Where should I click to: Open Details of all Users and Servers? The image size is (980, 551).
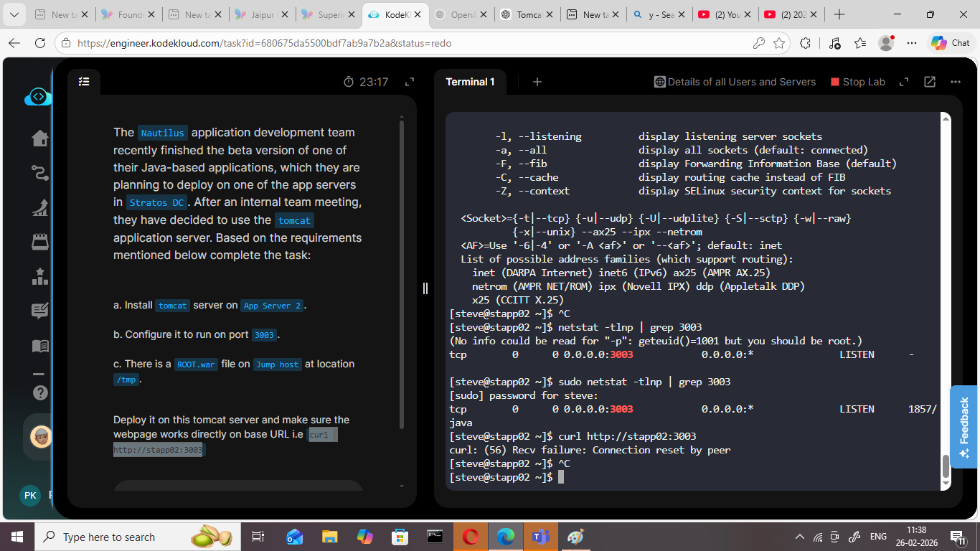point(735,82)
